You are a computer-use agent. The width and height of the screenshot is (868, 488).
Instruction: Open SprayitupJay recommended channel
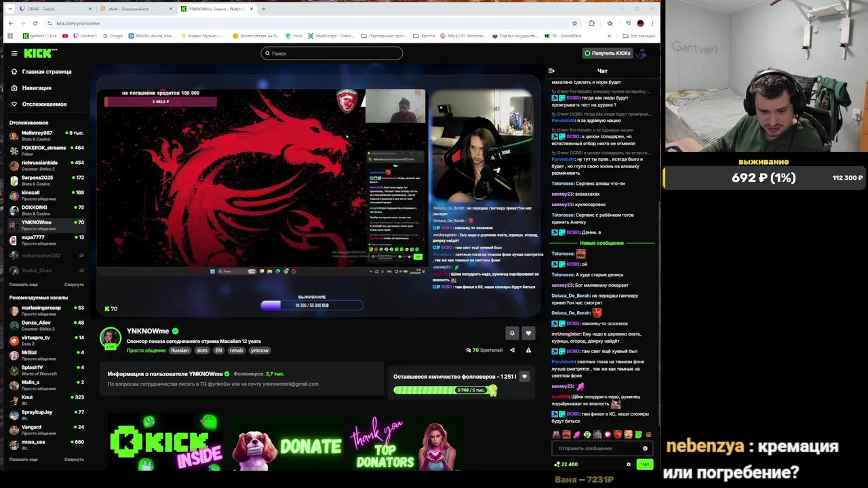[46, 414]
